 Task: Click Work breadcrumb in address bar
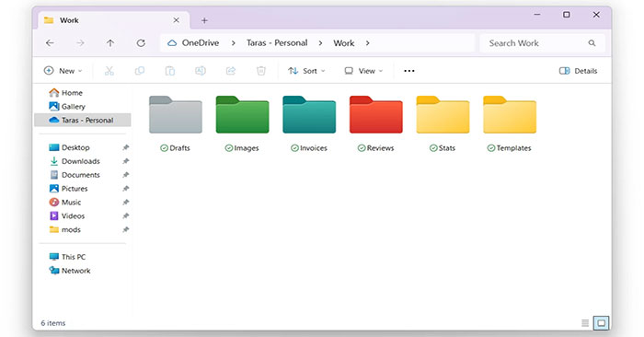pos(344,42)
